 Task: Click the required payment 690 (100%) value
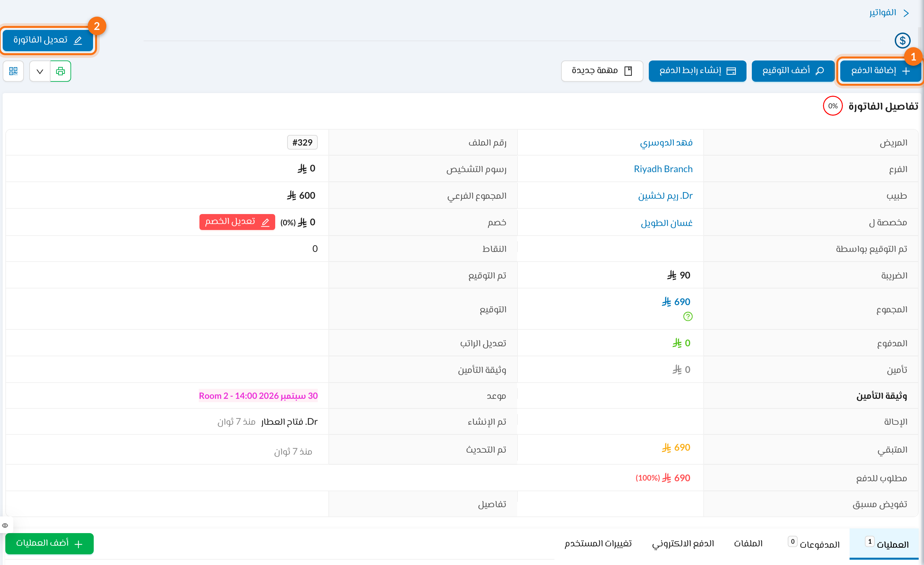click(663, 478)
